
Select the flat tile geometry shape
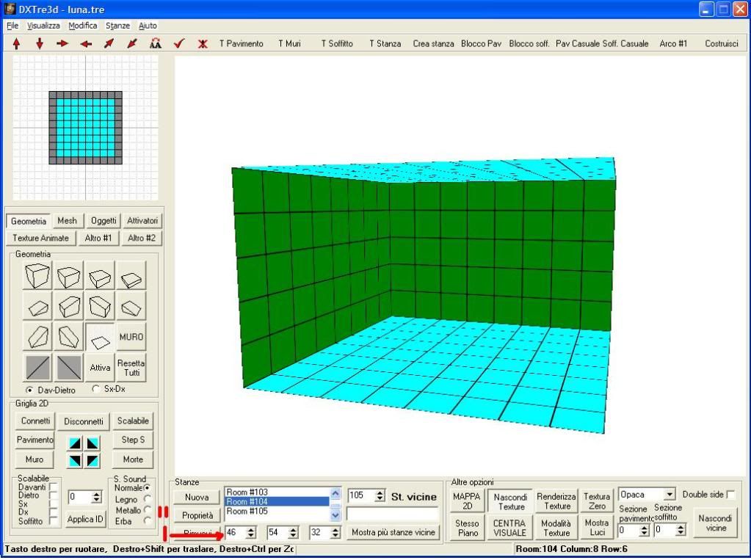pyautogui.click(x=101, y=337)
